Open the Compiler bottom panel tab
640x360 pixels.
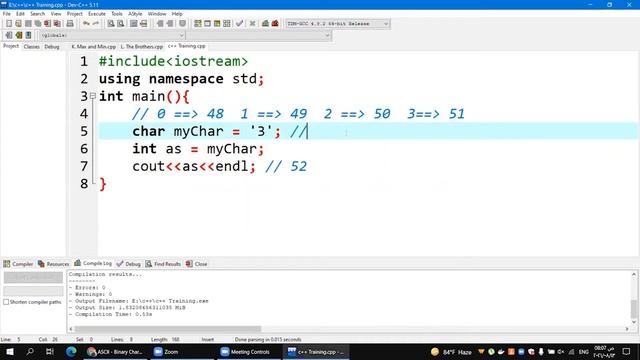[x=18, y=264]
